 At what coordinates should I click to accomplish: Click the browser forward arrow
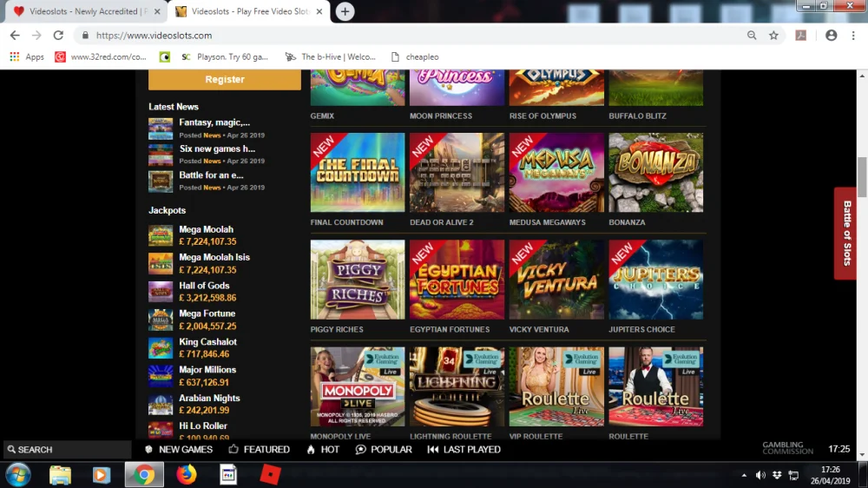click(36, 36)
